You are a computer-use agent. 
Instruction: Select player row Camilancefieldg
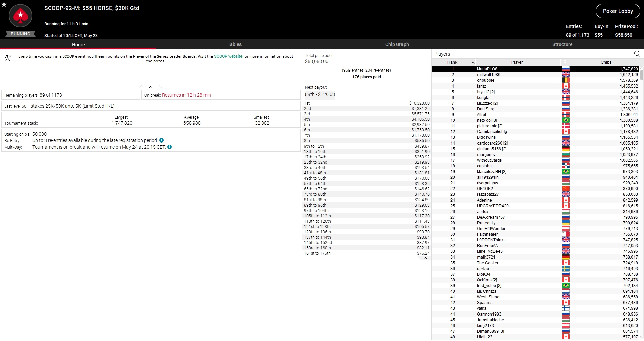(x=536, y=132)
